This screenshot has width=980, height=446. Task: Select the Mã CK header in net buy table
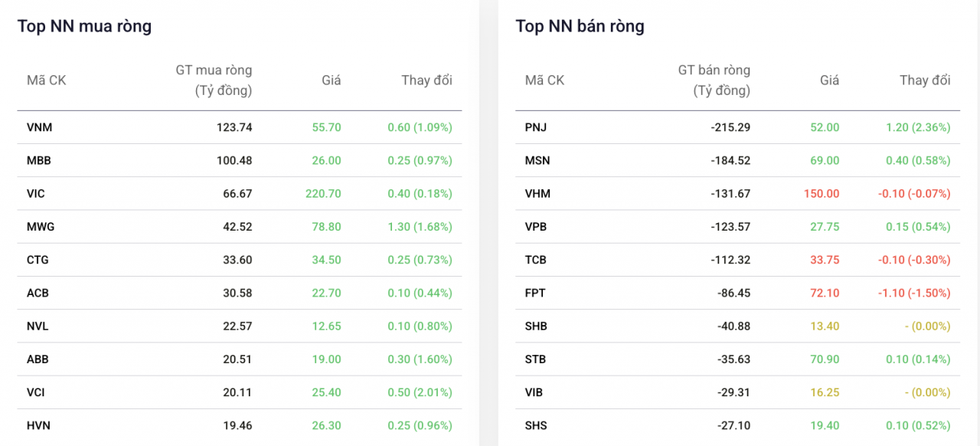[x=47, y=80]
